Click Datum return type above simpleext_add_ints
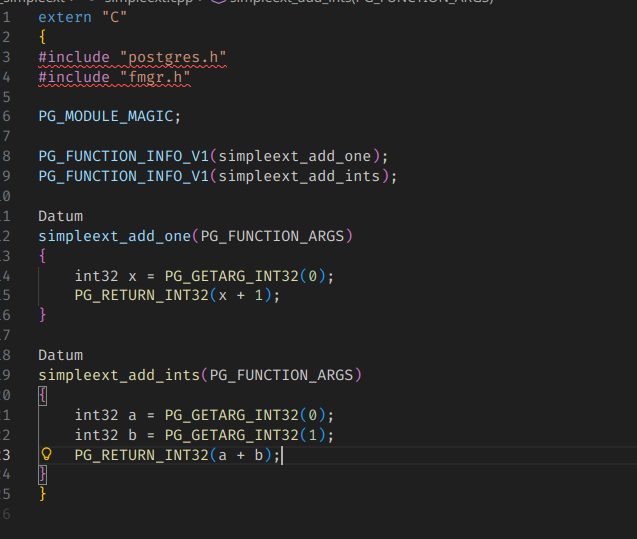Screen dimensions: 637x539 pyautogui.click(x=61, y=355)
